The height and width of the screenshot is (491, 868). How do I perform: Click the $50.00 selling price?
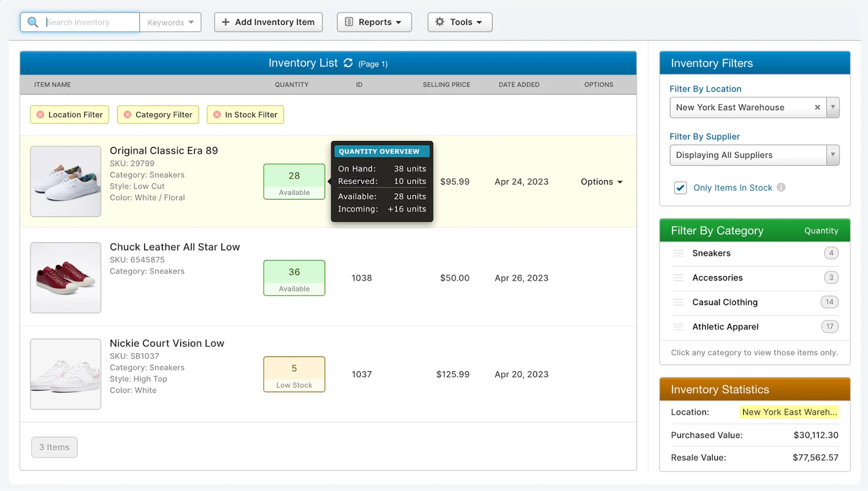[x=455, y=278]
